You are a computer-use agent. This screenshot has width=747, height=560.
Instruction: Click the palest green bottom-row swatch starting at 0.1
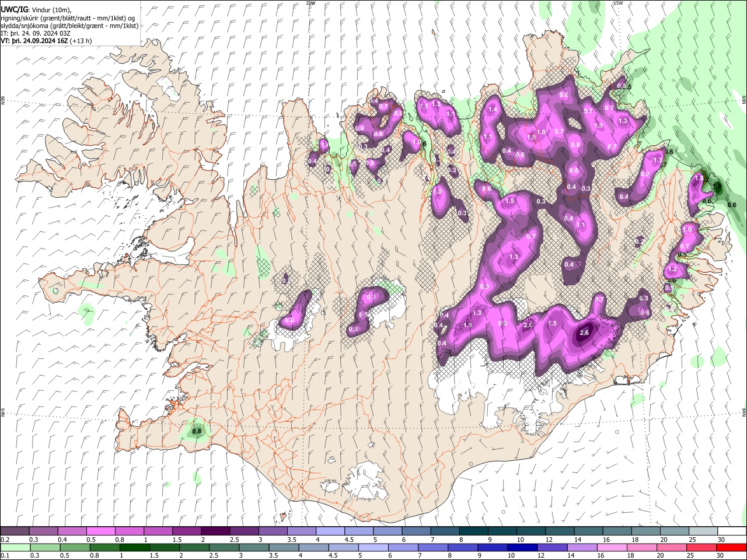[15, 548]
